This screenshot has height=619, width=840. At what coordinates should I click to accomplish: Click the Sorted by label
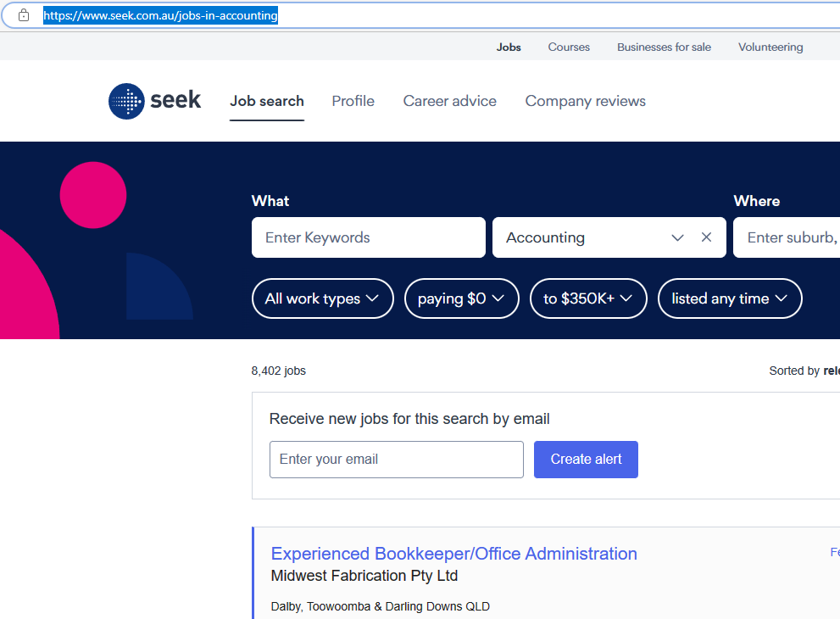794,371
